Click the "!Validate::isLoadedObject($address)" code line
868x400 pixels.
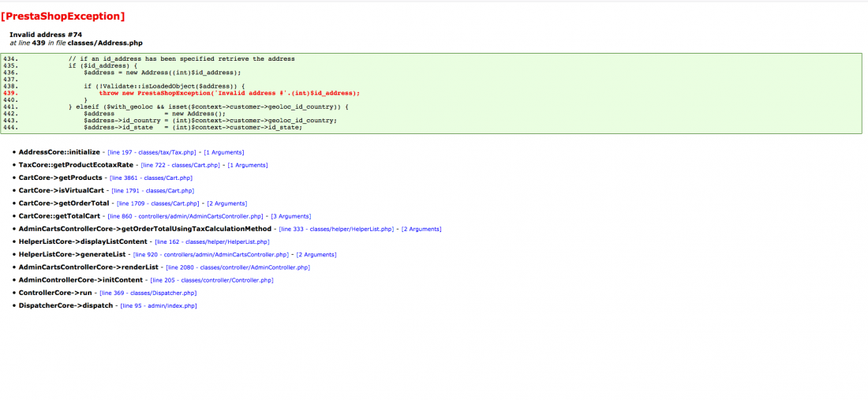pyautogui.click(x=164, y=86)
